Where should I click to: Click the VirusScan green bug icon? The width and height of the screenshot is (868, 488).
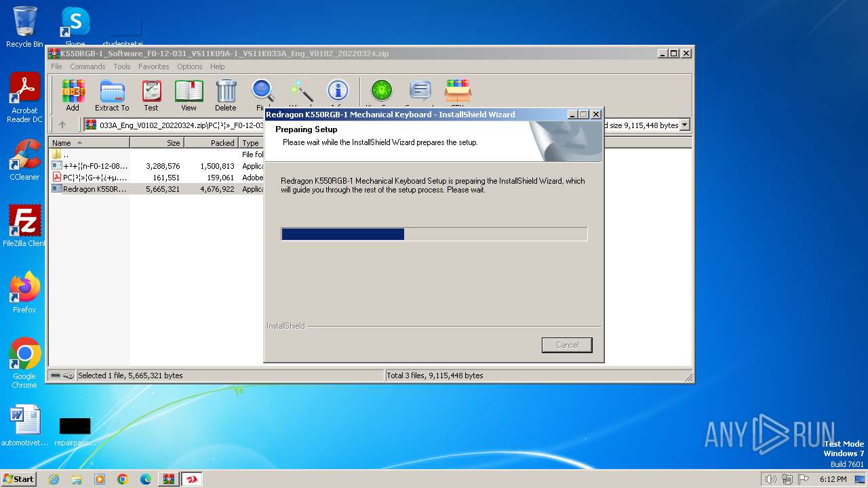[381, 94]
